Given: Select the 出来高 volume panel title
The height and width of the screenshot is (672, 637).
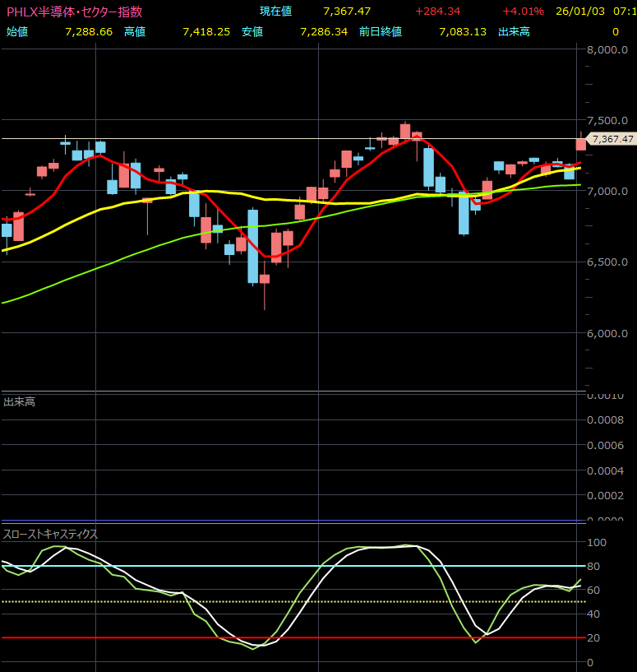Looking at the screenshot, I should [19, 402].
